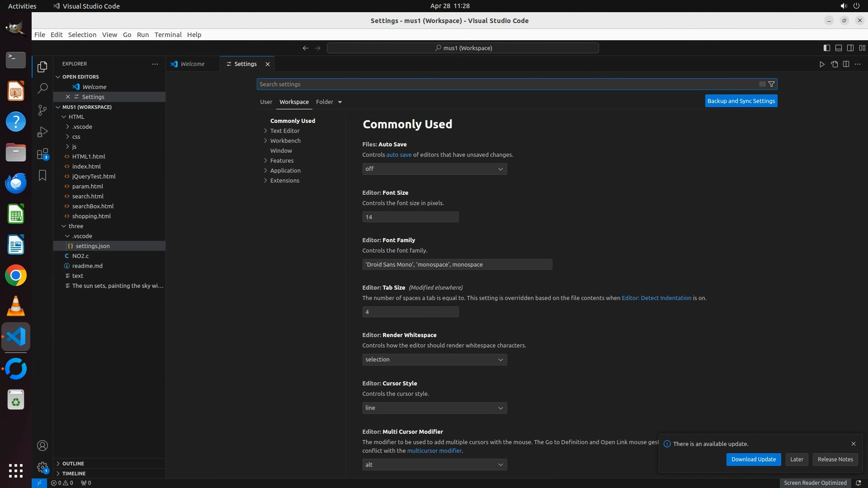Open Run and Debug view
Screen dimensions: 868x488
[42, 131]
